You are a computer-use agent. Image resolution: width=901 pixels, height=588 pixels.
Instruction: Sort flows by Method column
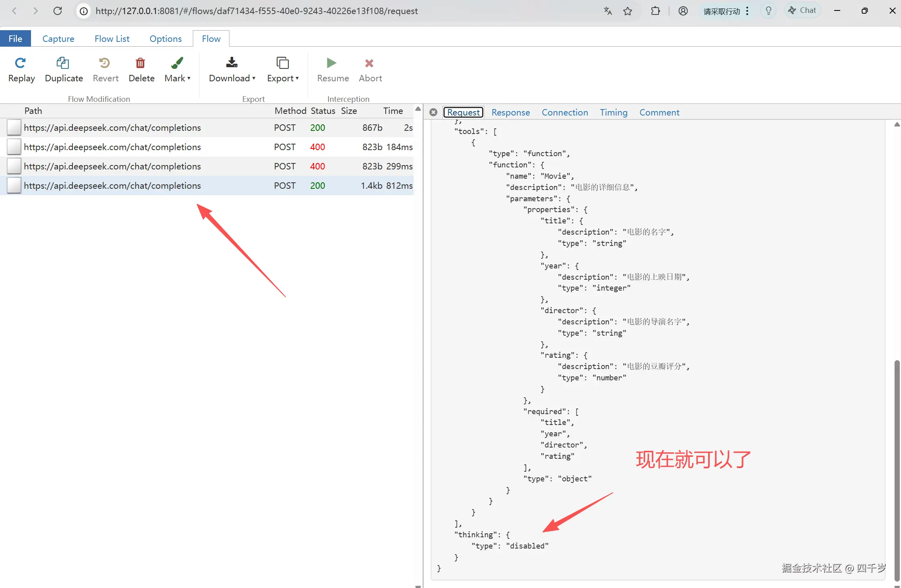[290, 111]
